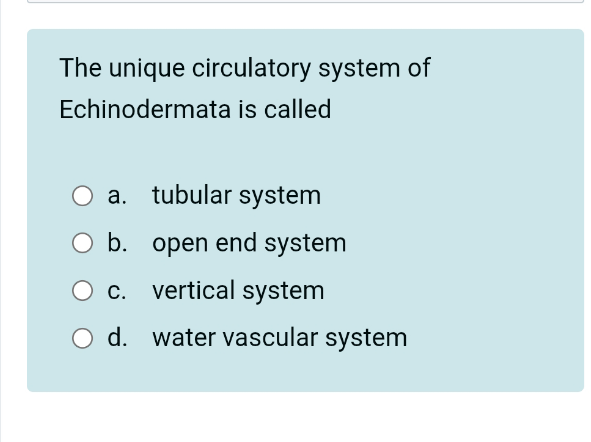Click the white page area beneath question card
This screenshot has width=591, height=442.
294,418
